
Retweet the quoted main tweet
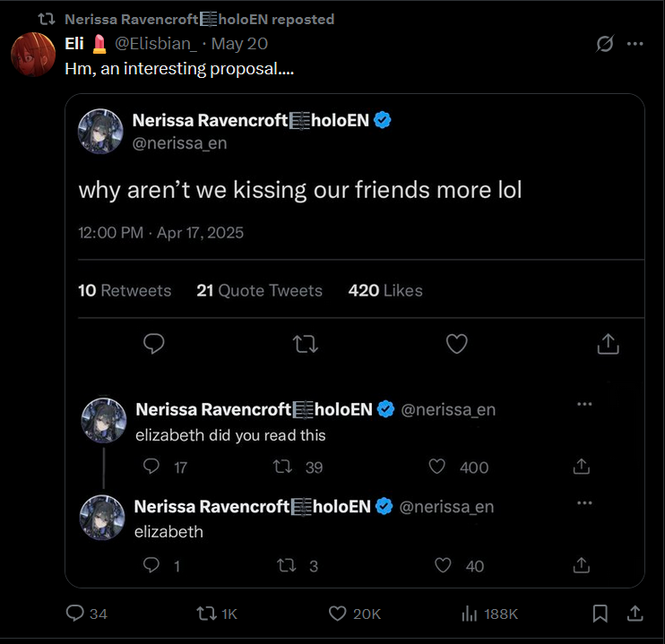[306, 344]
